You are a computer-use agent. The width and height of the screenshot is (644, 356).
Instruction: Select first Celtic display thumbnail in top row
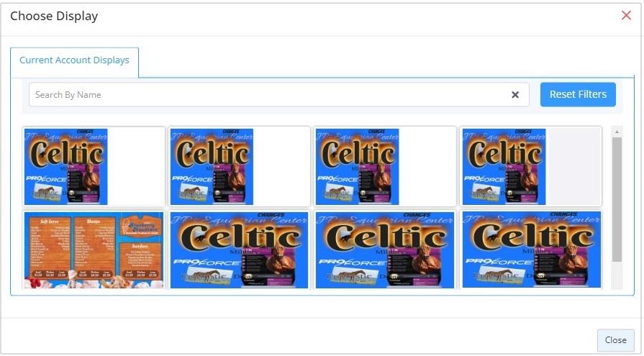[65, 167]
